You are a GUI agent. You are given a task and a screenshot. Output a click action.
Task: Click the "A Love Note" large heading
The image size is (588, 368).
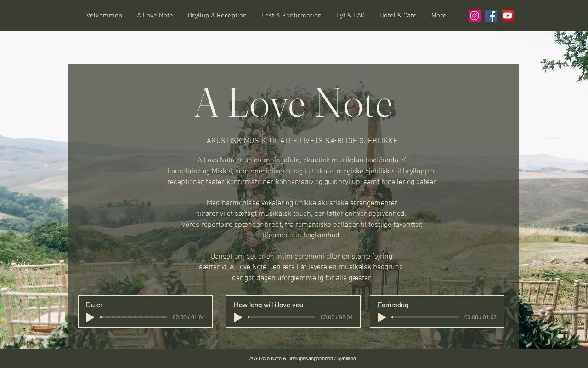click(294, 103)
